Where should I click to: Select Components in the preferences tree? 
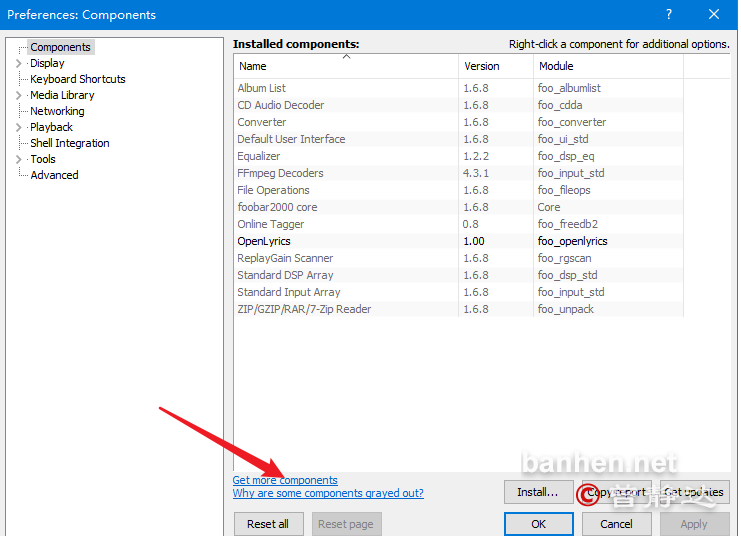(x=60, y=47)
